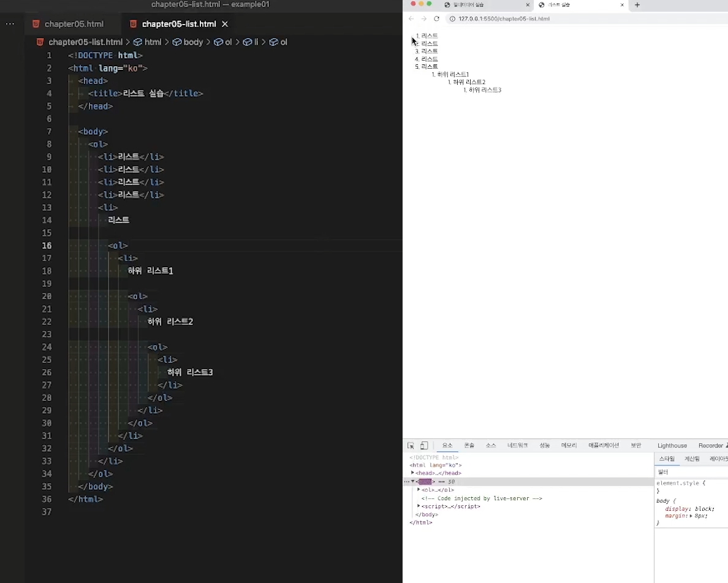The width and height of the screenshot is (728, 583).
Task: Open the 콘솔 (Console) DevTools tab
Action: pos(469,446)
